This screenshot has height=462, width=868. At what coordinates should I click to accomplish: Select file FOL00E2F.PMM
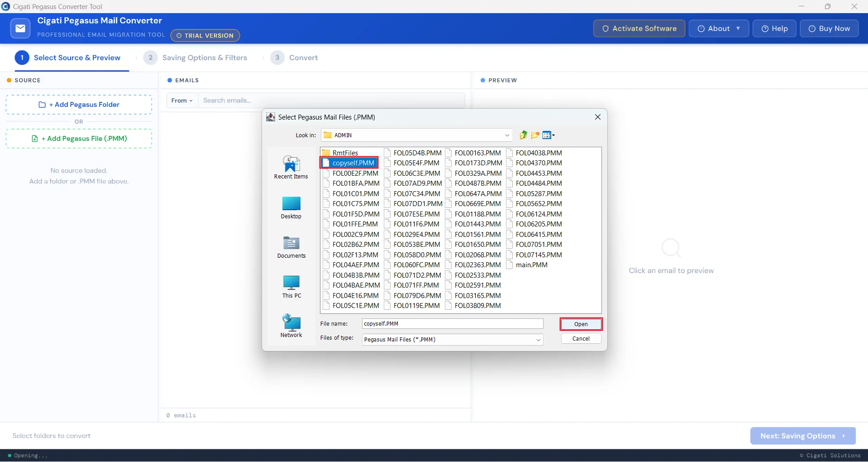[x=351, y=173]
